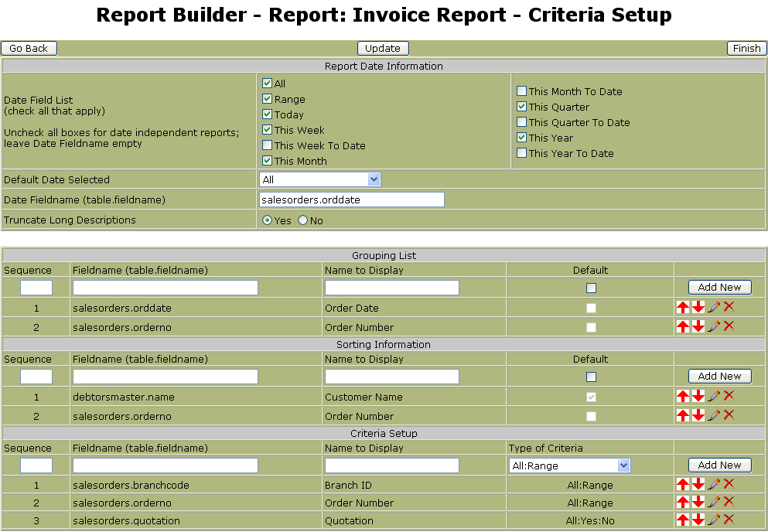768x532 pixels.
Task: Move sorting Order Number row up
Action: click(682, 416)
